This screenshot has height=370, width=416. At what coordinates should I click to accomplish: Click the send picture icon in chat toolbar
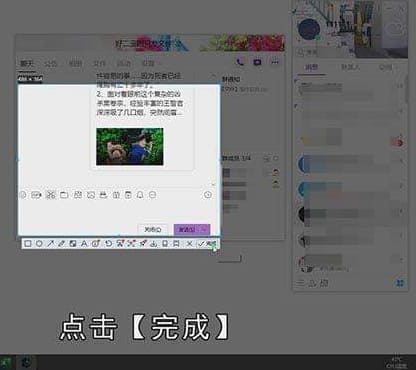[x=91, y=195]
